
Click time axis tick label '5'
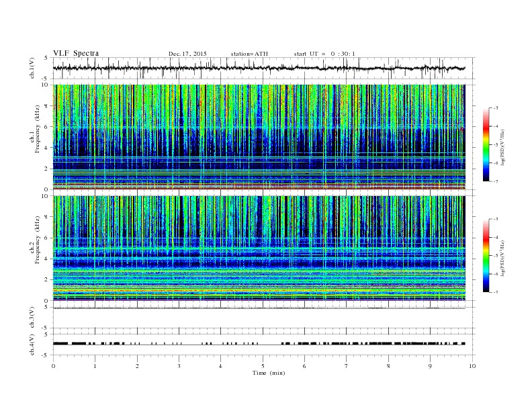[x=263, y=366]
